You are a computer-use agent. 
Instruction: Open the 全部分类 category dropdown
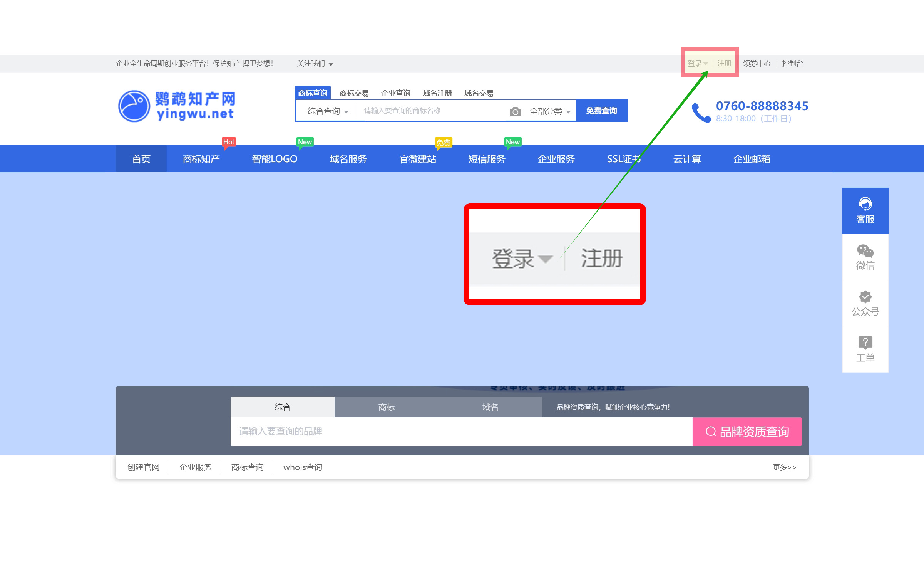550,111
